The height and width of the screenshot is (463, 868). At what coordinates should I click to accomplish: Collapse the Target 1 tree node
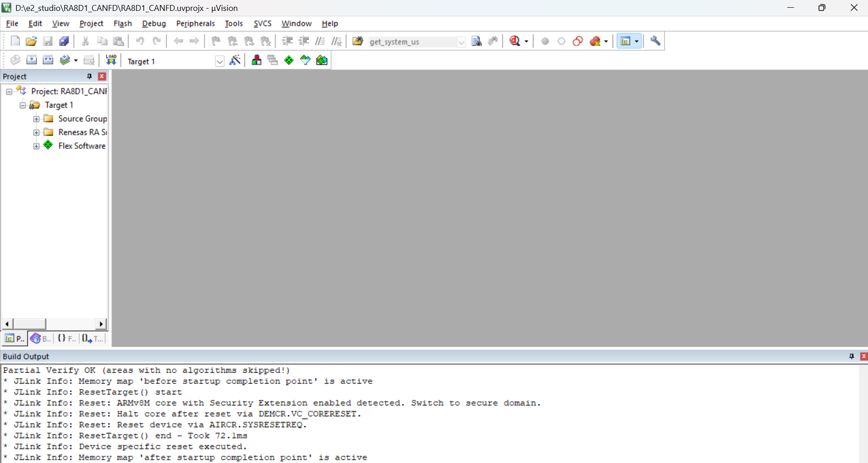click(23, 105)
